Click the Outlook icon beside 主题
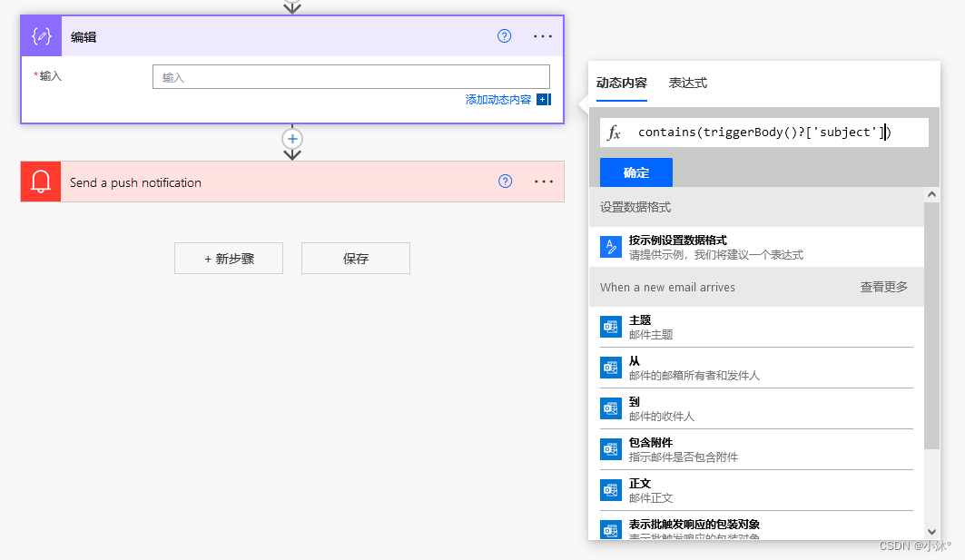This screenshot has width=965, height=560. pos(611,326)
